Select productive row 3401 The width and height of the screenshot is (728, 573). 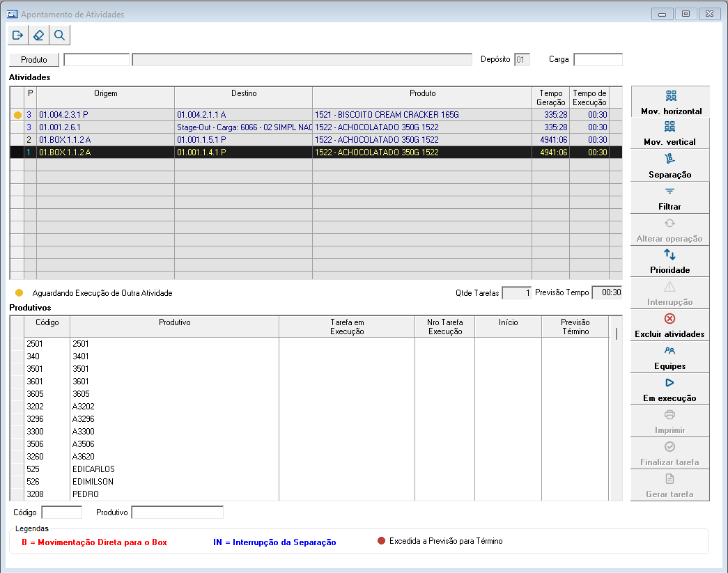click(x=309, y=356)
